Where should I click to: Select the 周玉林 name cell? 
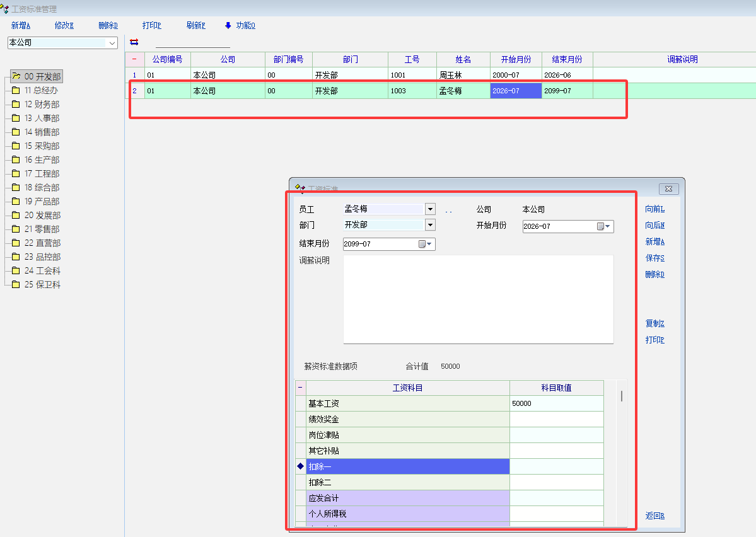click(x=463, y=75)
